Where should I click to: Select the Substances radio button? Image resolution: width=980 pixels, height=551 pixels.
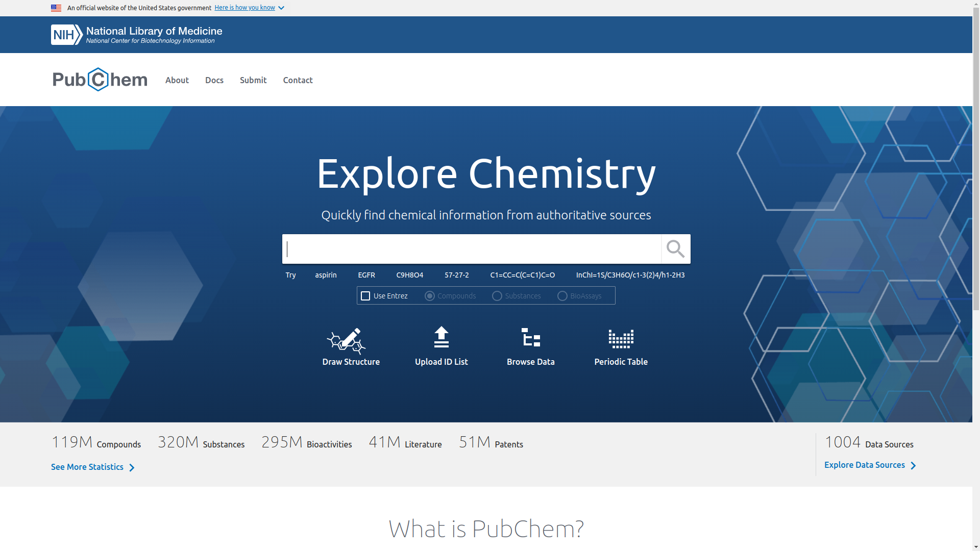(x=496, y=296)
